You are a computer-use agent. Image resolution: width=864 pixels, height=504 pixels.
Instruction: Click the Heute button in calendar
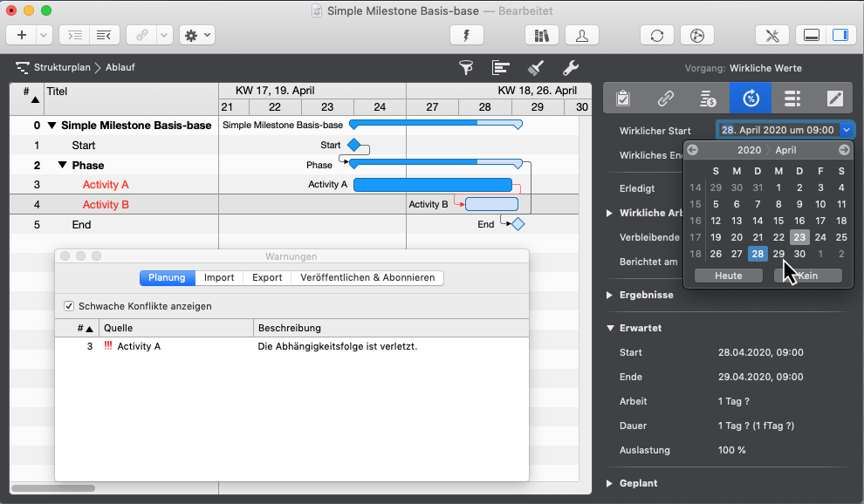pos(728,276)
